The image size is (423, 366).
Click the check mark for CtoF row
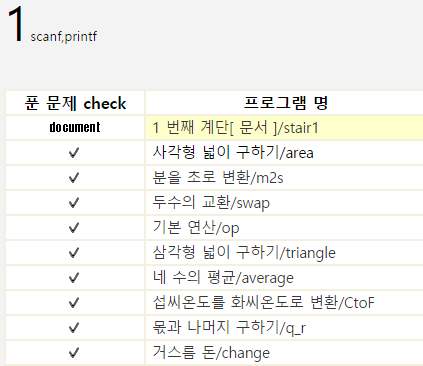tap(74, 303)
